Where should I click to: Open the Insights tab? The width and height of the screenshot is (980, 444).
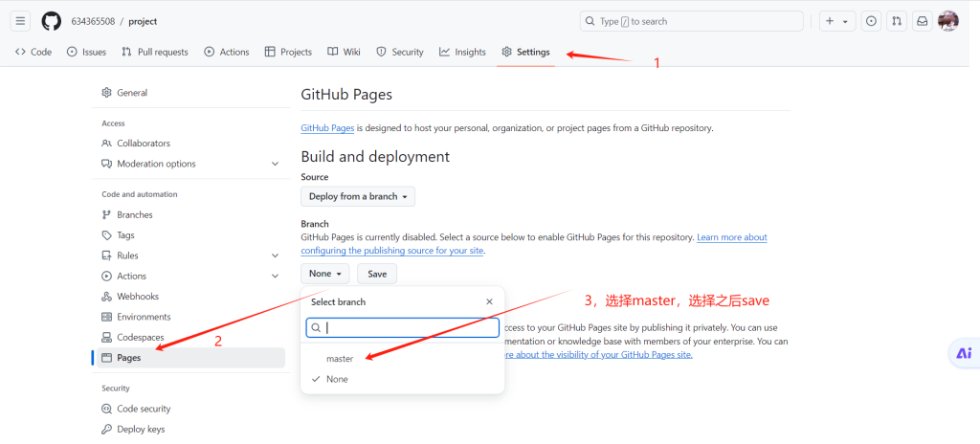pos(462,52)
